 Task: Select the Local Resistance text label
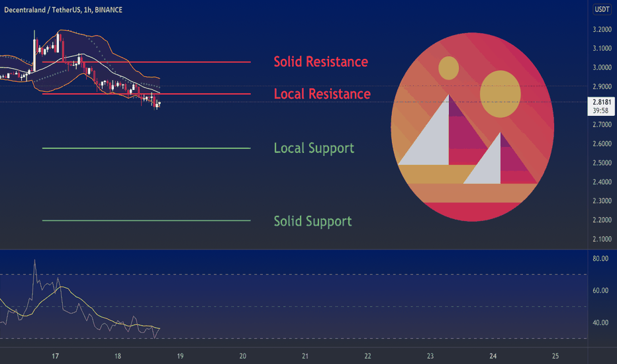pyautogui.click(x=322, y=94)
